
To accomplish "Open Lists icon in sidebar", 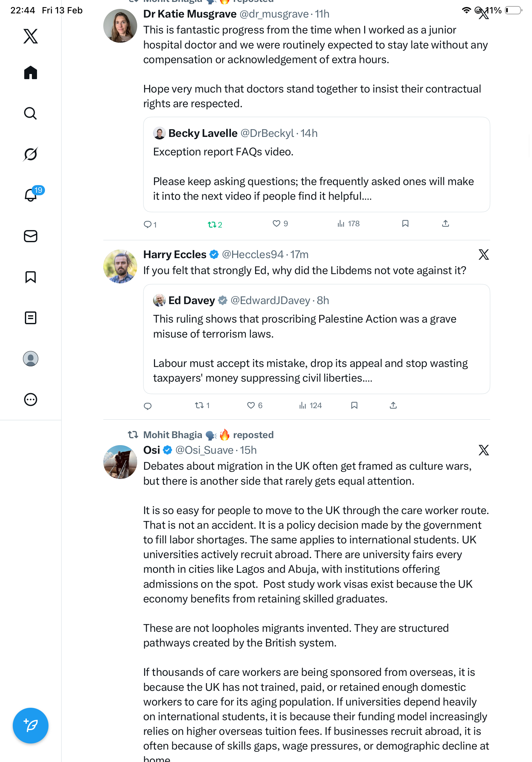I will [x=31, y=317].
